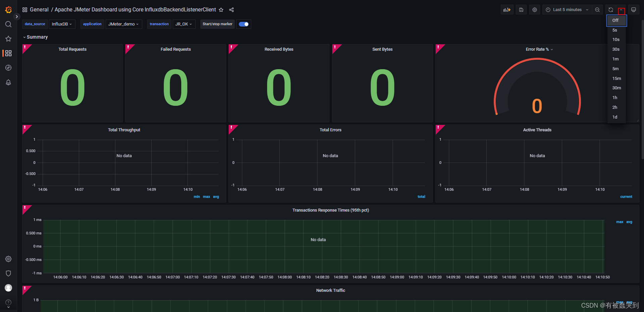Toggle avg series in Transactions Response Times legend

click(629, 222)
